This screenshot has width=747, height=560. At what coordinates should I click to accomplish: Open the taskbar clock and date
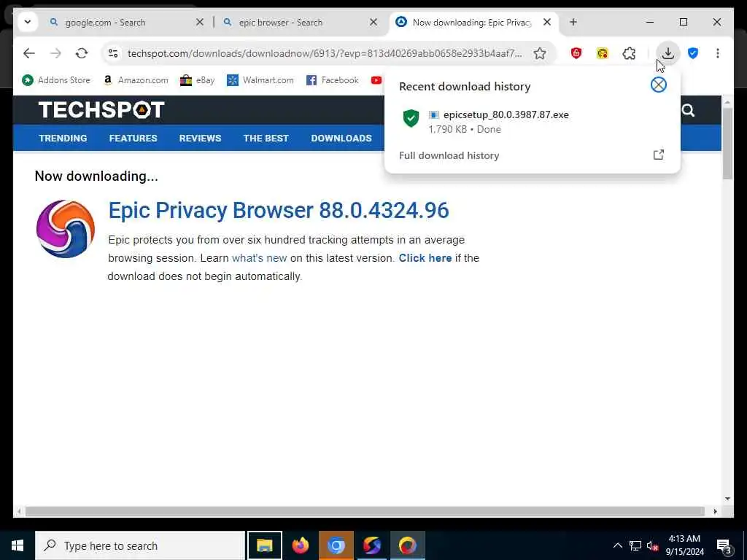(x=684, y=545)
